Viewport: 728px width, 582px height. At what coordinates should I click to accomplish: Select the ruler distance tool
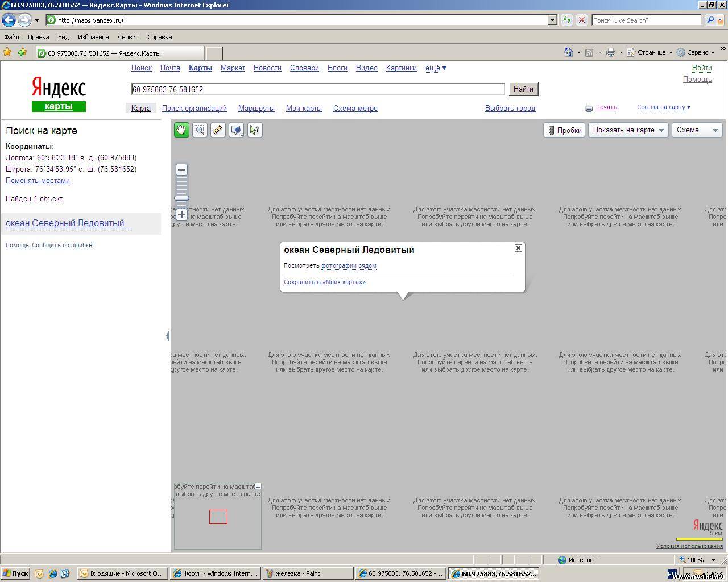tap(218, 130)
